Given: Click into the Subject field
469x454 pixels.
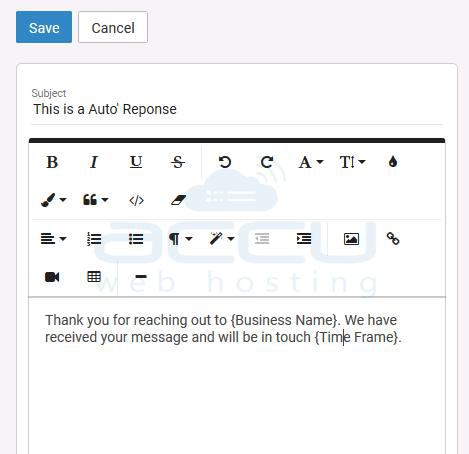Looking at the screenshot, I should tap(237, 109).
